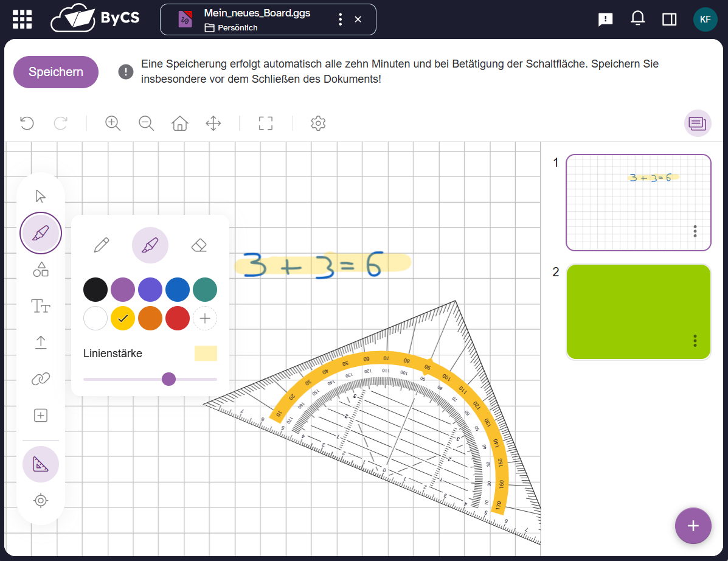Image resolution: width=728 pixels, height=561 pixels.
Task: Click the upload icon in sidebar
Action: click(x=41, y=343)
